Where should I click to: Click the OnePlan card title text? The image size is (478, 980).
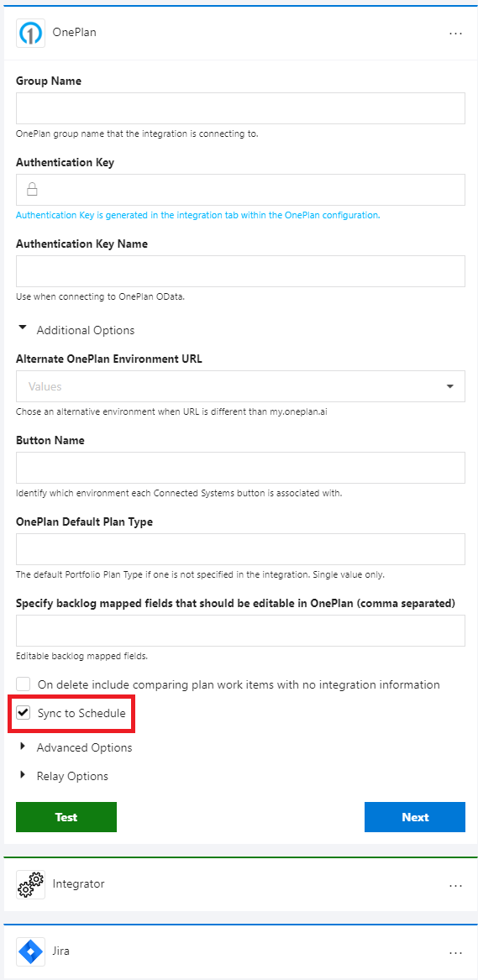[x=75, y=33]
